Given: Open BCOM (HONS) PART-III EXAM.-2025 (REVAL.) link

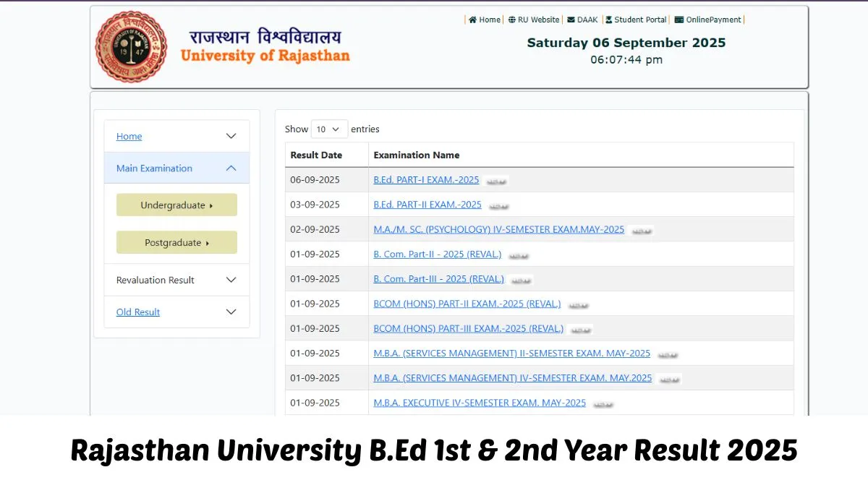Looking at the screenshot, I should coord(469,328).
